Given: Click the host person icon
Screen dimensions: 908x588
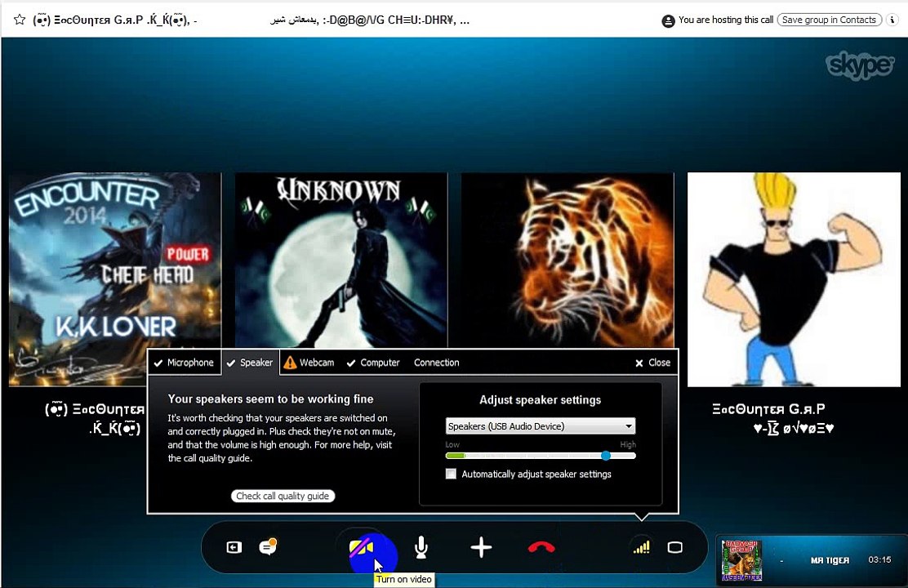Looking at the screenshot, I should click(x=668, y=21).
